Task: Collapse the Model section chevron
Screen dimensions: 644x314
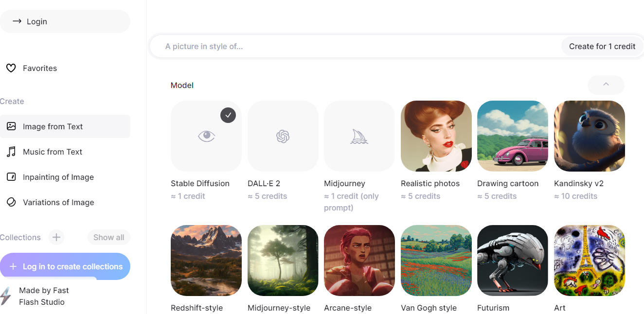Action: [x=606, y=85]
